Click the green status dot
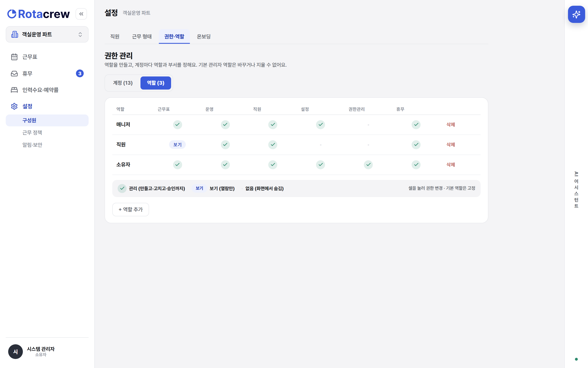This screenshot has width=588, height=368. [x=576, y=359]
